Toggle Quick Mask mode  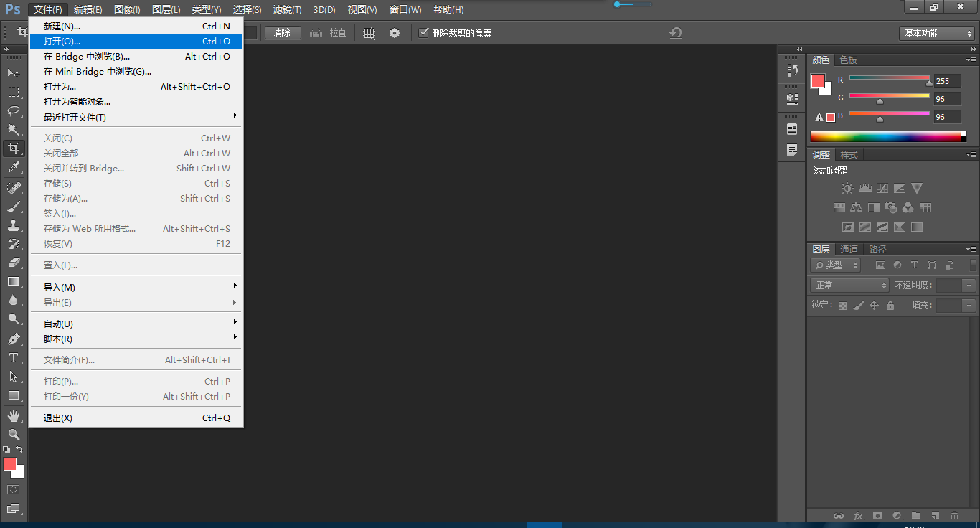click(x=14, y=489)
